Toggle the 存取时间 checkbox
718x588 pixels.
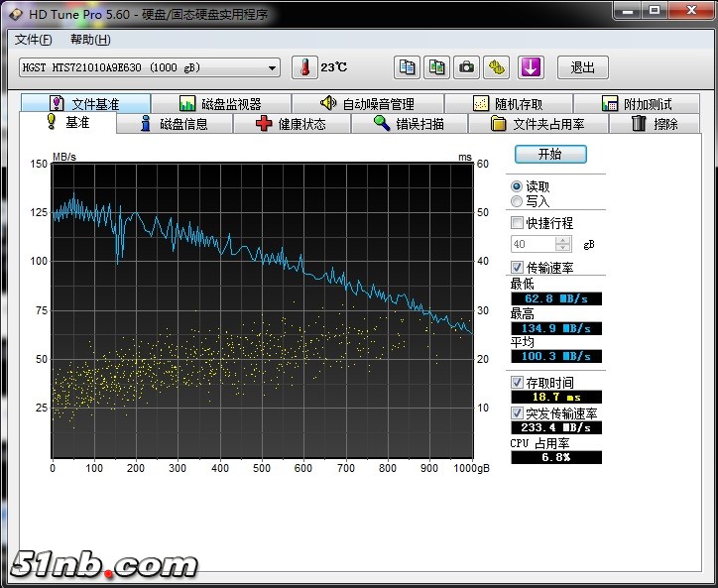[x=517, y=382]
